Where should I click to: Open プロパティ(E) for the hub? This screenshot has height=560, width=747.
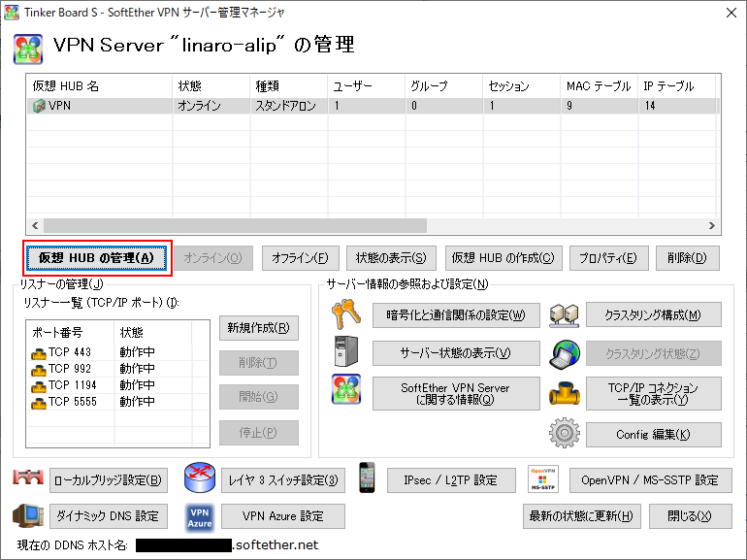tap(609, 258)
